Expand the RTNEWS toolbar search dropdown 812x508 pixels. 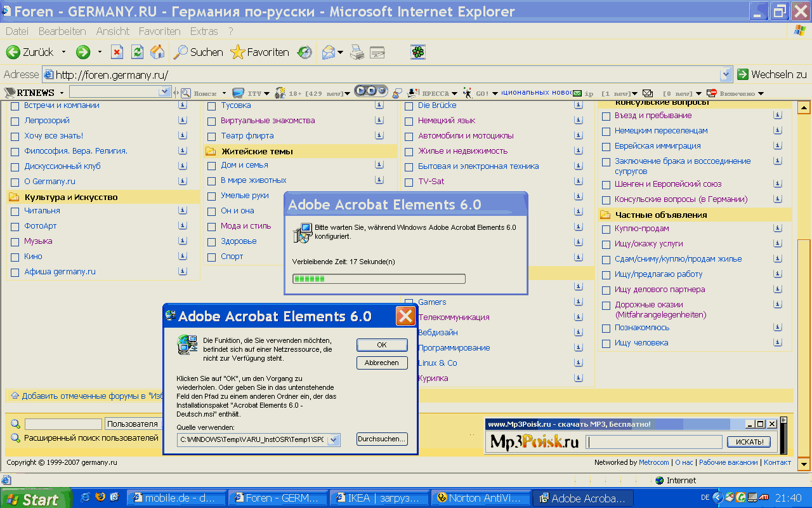[164, 93]
